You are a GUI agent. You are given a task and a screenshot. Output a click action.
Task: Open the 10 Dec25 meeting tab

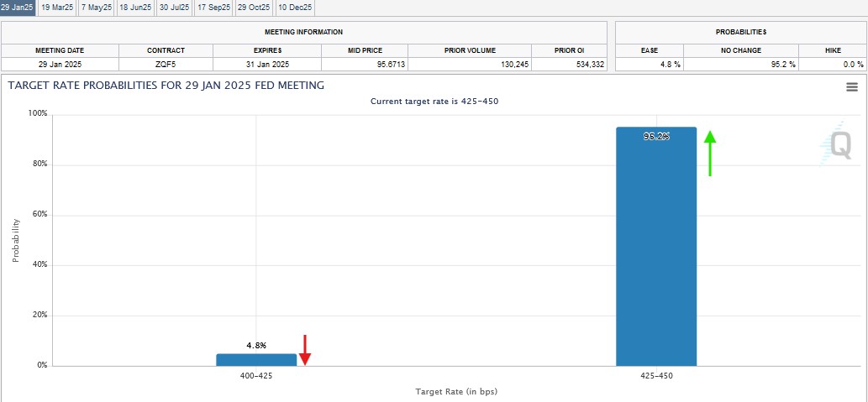click(294, 7)
